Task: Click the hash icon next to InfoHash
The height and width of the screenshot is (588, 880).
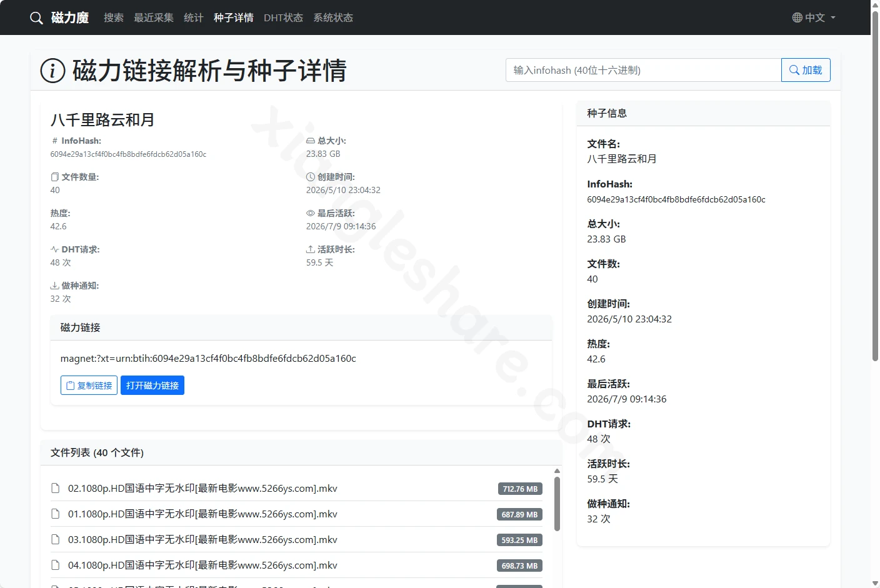Action: pyautogui.click(x=55, y=141)
